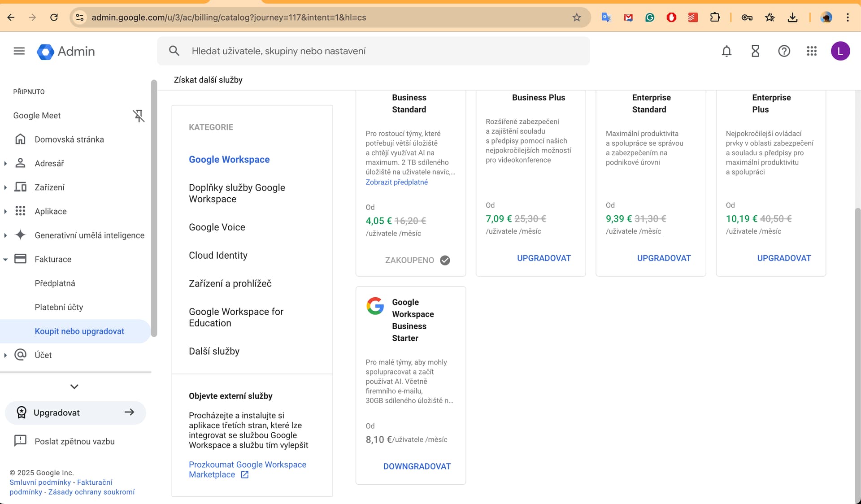Screen dimensions: 861x504
Task: Select Google Workspace category
Action: click(x=229, y=160)
